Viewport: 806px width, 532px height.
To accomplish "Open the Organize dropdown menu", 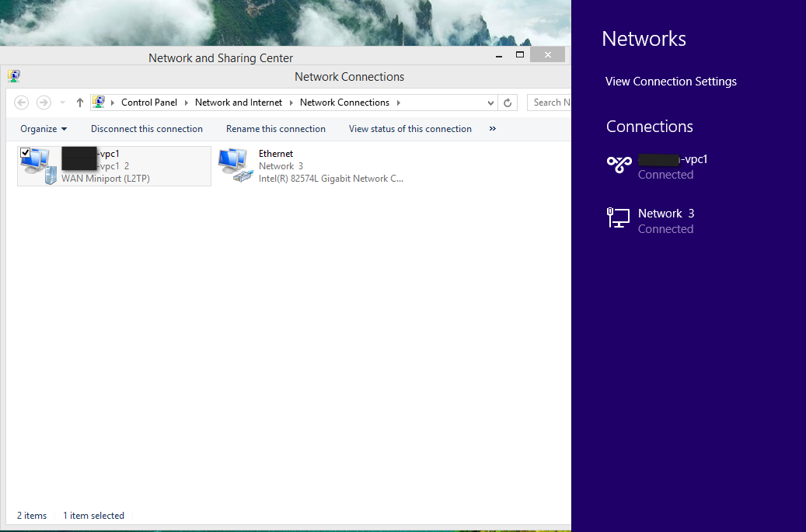I will pos(44,129).
